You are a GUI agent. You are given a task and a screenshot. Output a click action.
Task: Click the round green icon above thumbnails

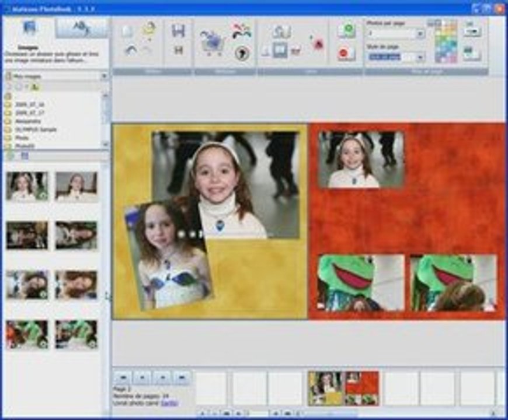coord(11,156)
